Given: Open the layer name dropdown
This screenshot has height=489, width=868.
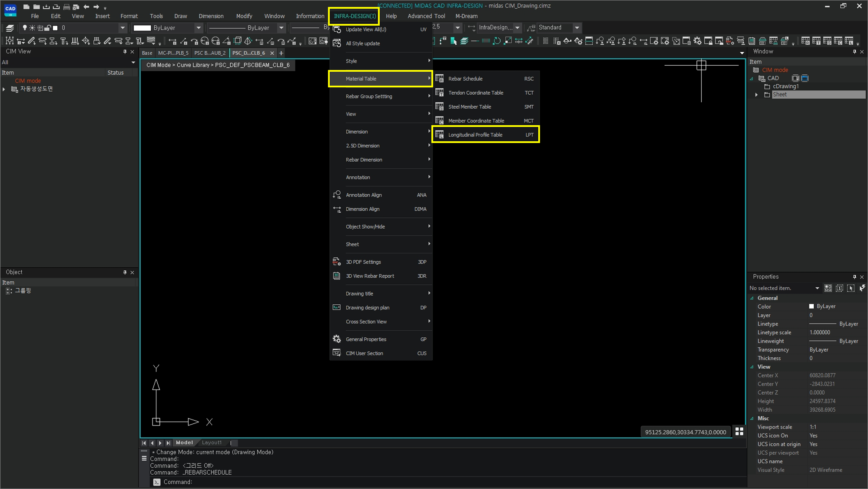Looking at the screenshot, I should click(x=123, y=28).
